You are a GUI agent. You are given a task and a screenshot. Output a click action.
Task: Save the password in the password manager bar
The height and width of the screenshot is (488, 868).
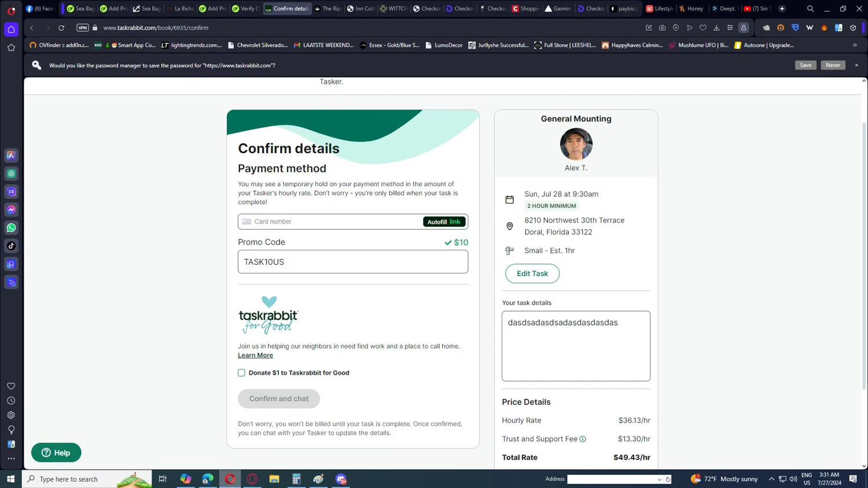pyautogui.click(x=806, y=65)
